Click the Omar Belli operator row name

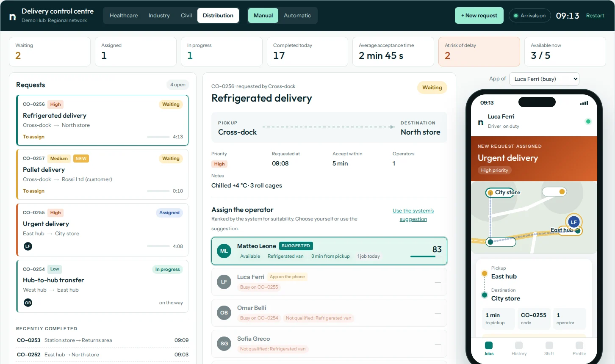252,308
